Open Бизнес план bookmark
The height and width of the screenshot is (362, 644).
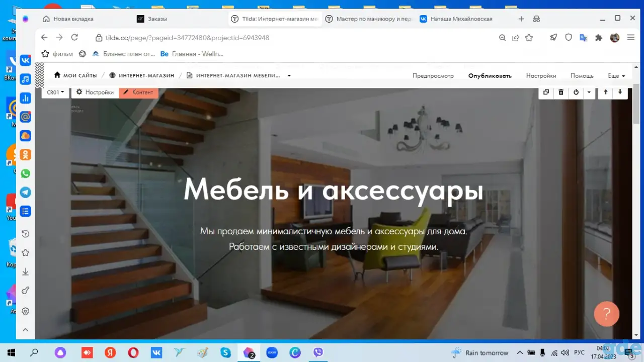click(x=123, y=54)
